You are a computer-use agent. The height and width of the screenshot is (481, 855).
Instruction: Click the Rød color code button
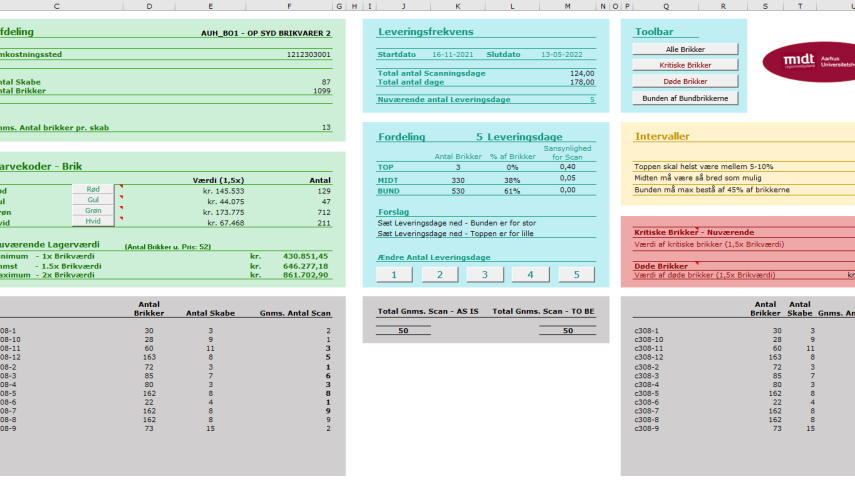pyautogui.click(x=93, y=189)
